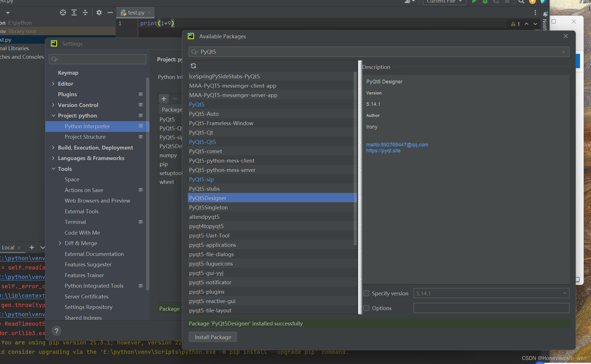This screenshot has height=364, width=591.
Task: Click the Install Package button
Action: tap(213, 337)
